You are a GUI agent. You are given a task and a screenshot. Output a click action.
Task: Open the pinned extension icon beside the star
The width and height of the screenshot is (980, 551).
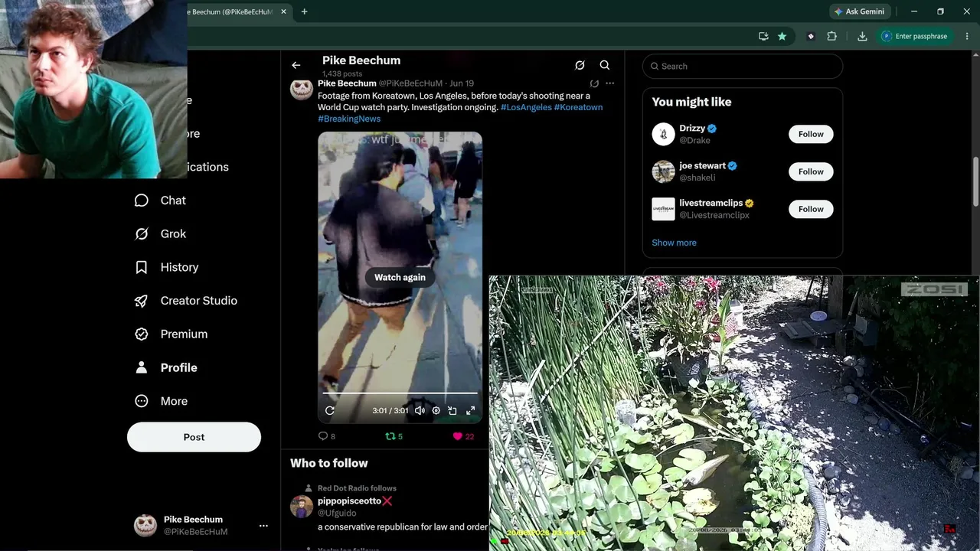811,36
